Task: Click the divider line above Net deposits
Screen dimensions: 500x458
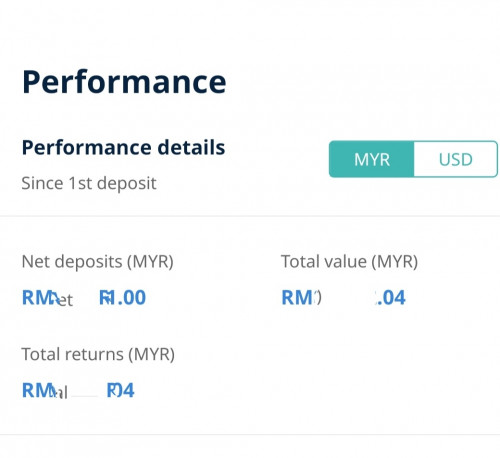Action: pyautogui.click(x=250, y=216)
